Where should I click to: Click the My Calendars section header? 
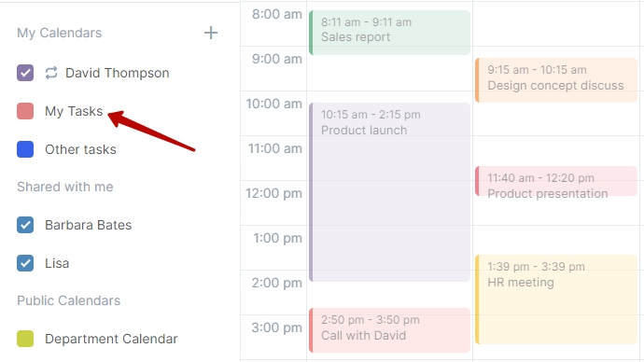tap(59, 33)
